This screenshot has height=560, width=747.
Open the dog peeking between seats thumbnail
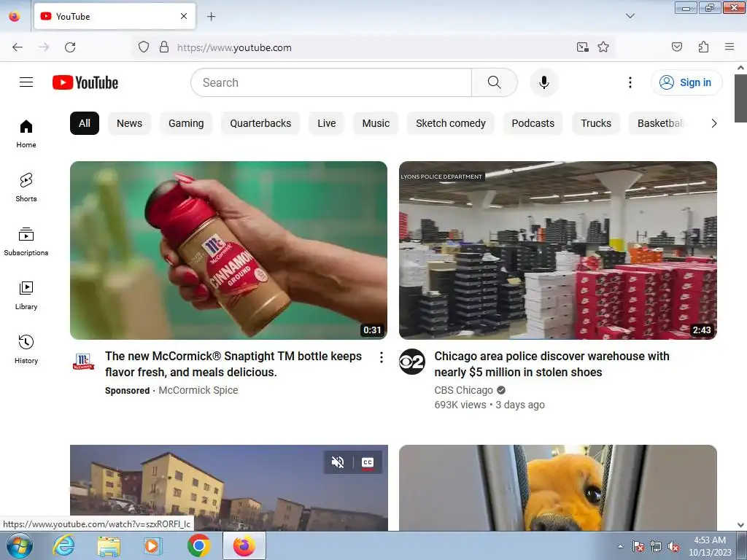click(x=558, y=488)
